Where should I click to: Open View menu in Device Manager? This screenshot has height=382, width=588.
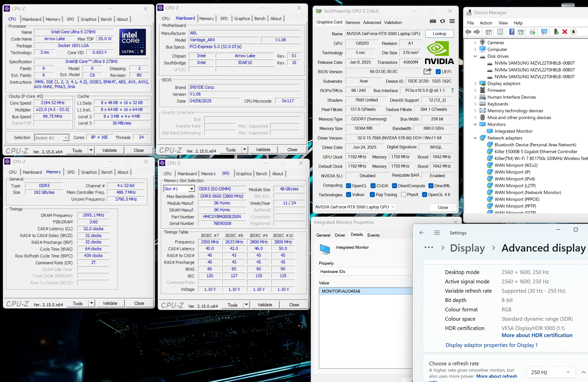pos(503,23)
